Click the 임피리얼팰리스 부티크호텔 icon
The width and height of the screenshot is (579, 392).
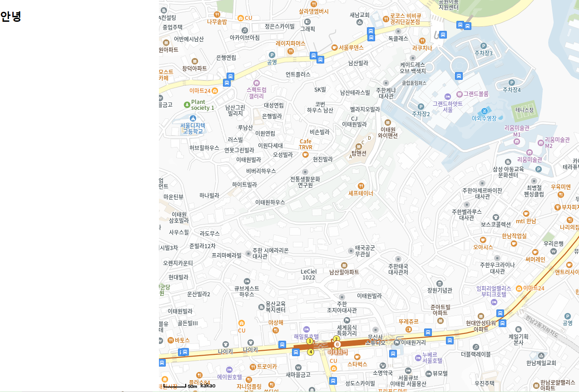click(x=494, y=302)
